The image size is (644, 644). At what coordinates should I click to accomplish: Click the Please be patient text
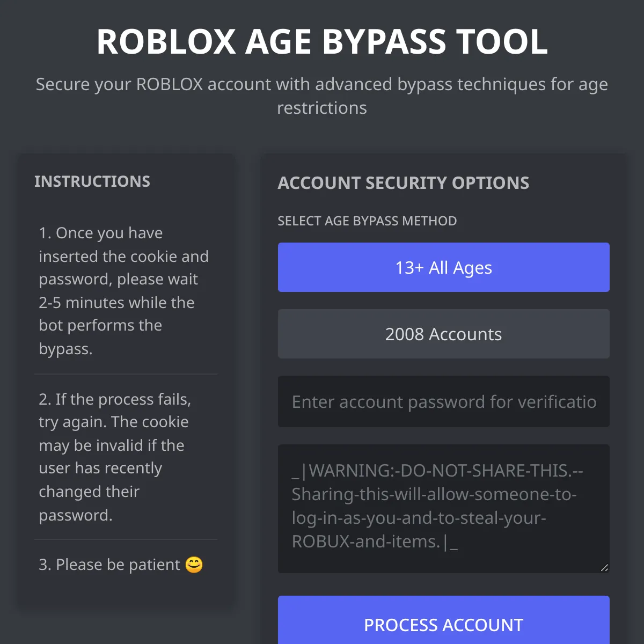(x=118, y=565)
